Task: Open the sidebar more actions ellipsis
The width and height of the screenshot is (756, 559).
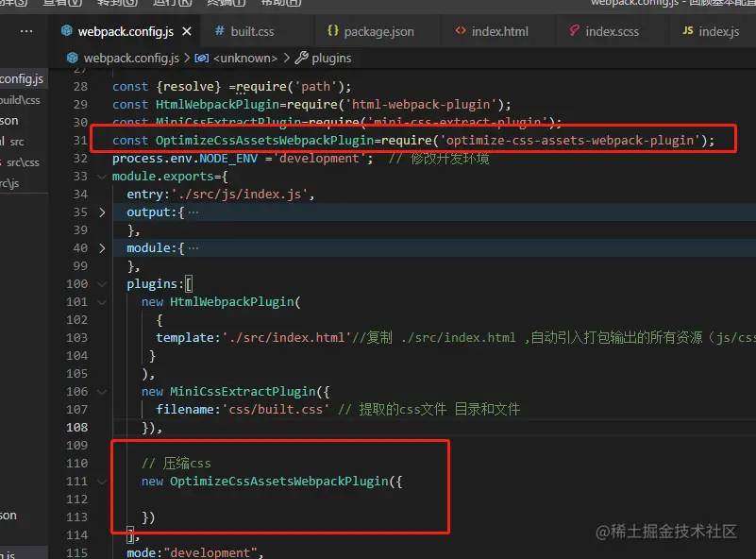Action: (26, 31)
